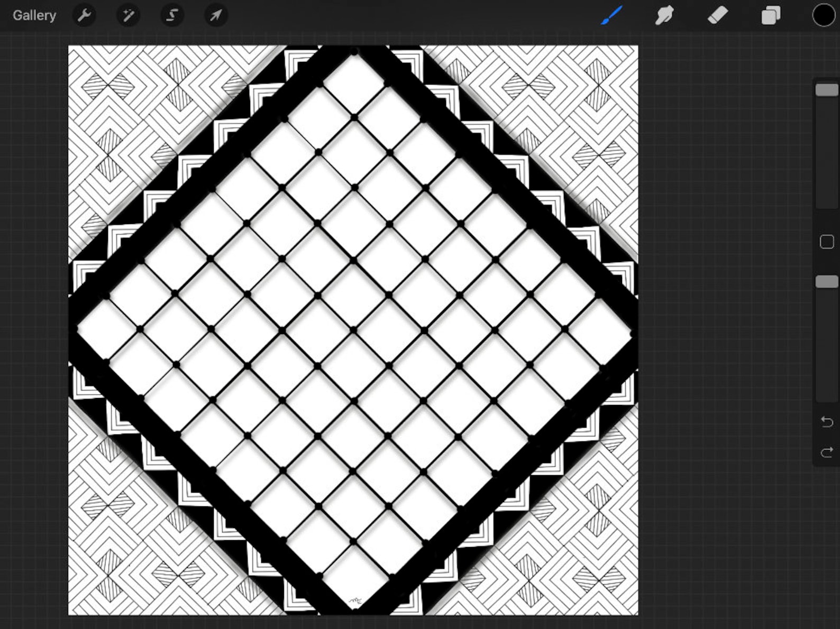Tap the artist signature on the canvas

point(355,600)
